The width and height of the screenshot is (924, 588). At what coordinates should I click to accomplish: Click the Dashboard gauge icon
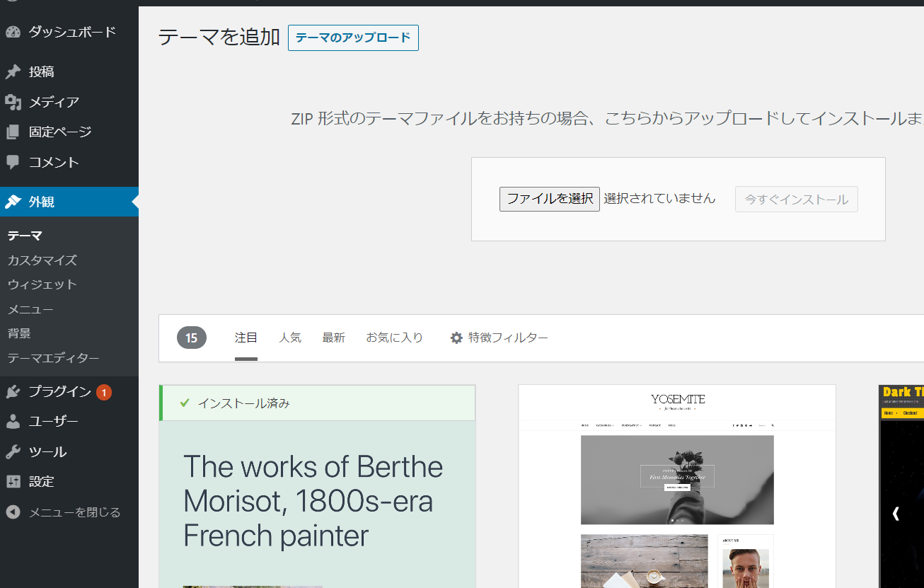click(x=13, y=33)
